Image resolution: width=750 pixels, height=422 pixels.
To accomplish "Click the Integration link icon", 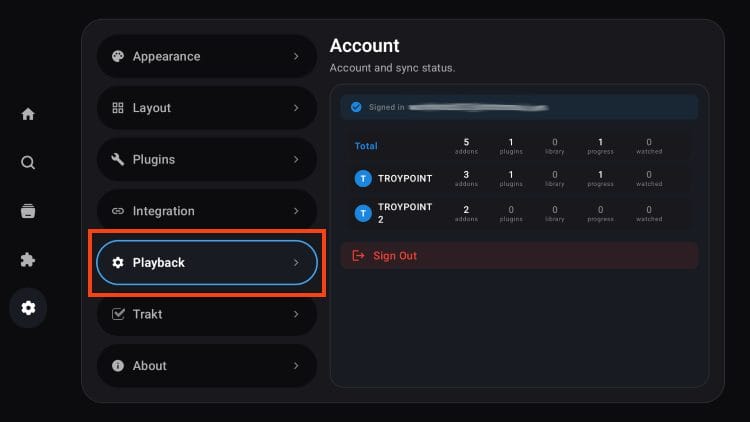I will point(118,211).
